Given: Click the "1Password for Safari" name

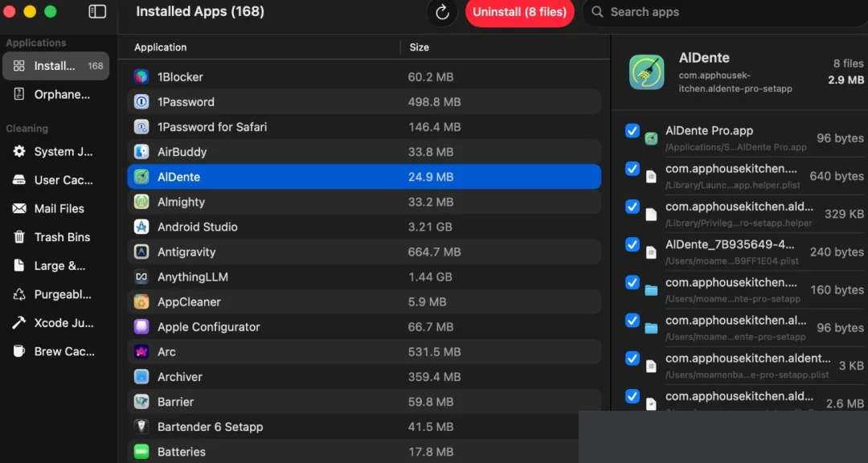Looking at the screenshot, I should (212, 127).
